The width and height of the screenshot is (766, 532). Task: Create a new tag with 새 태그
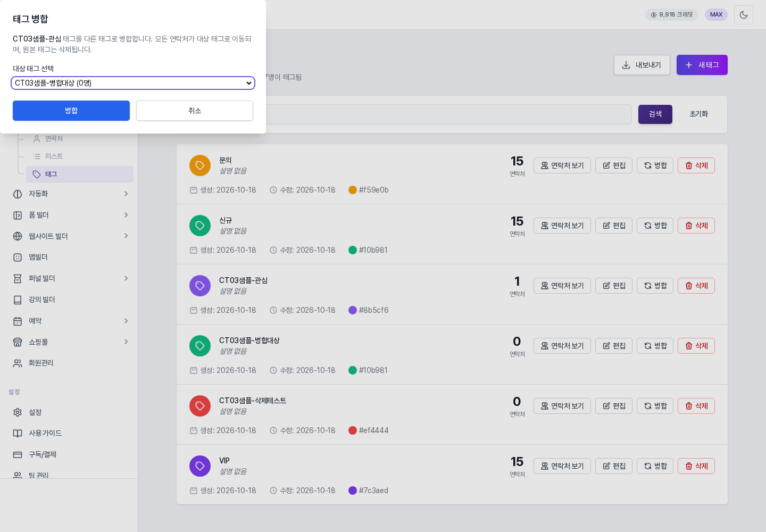click(702, 65)
